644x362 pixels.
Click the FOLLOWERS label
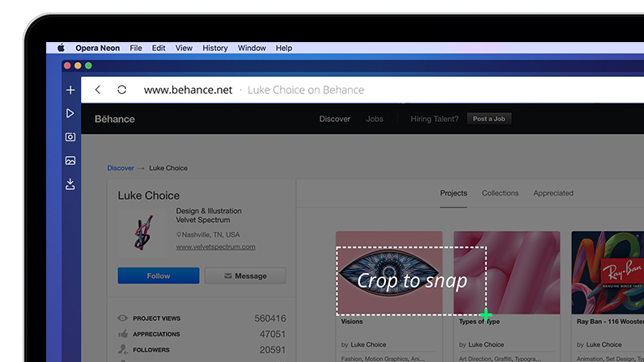click(x=151, y=350)
